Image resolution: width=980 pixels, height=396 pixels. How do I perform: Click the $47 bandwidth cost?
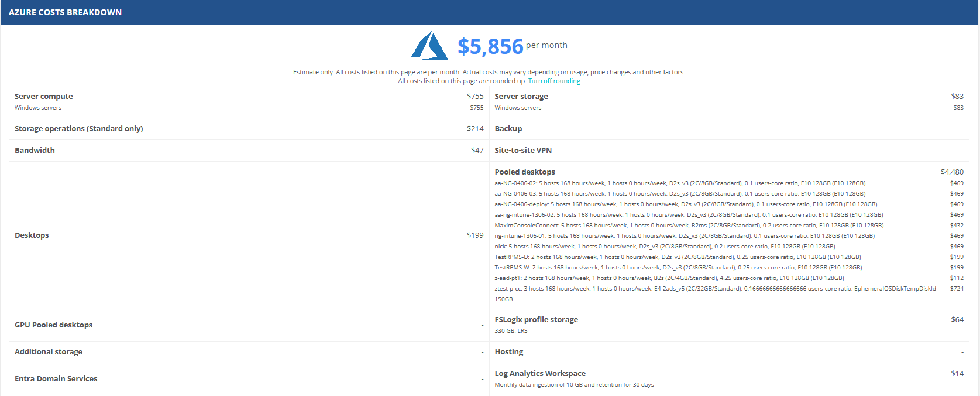point(477,150)
